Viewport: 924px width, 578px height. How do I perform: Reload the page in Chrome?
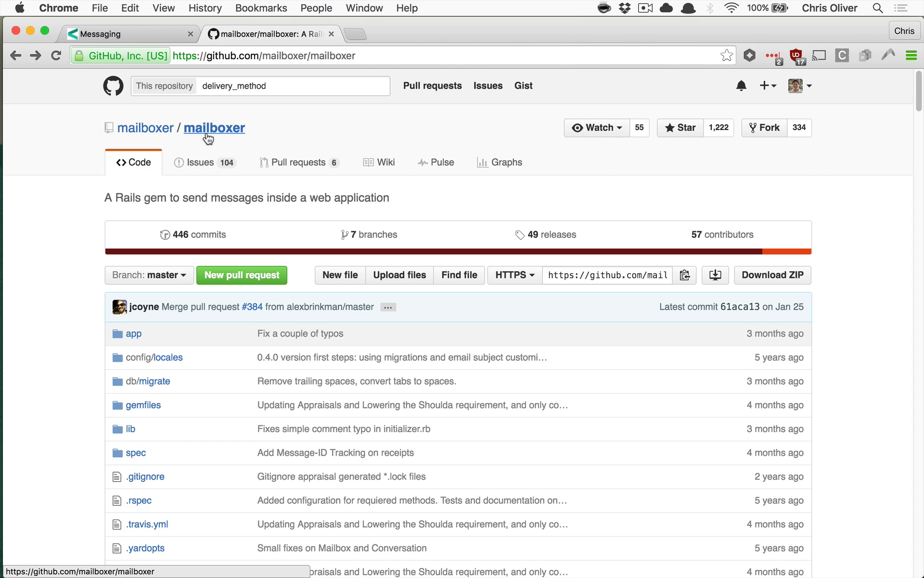[56, 55]
